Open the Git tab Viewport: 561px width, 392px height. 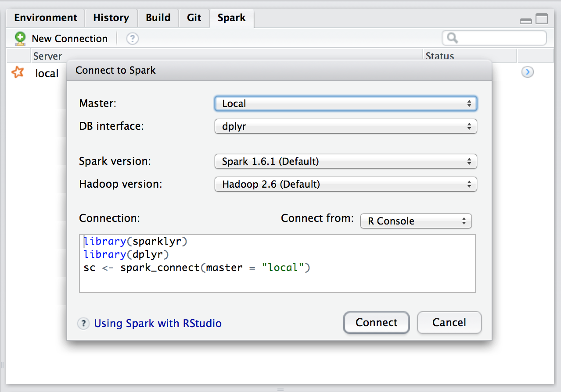194,18
